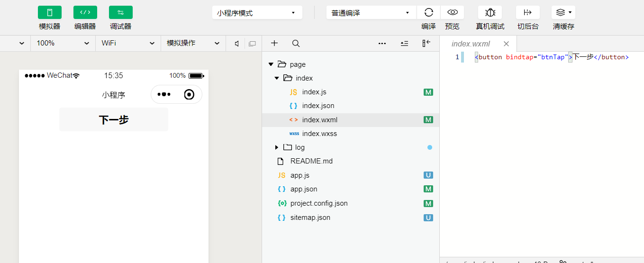The image size is (644, 263).
Task: Click the M badge next to index.js
Action: coord(428,92)
